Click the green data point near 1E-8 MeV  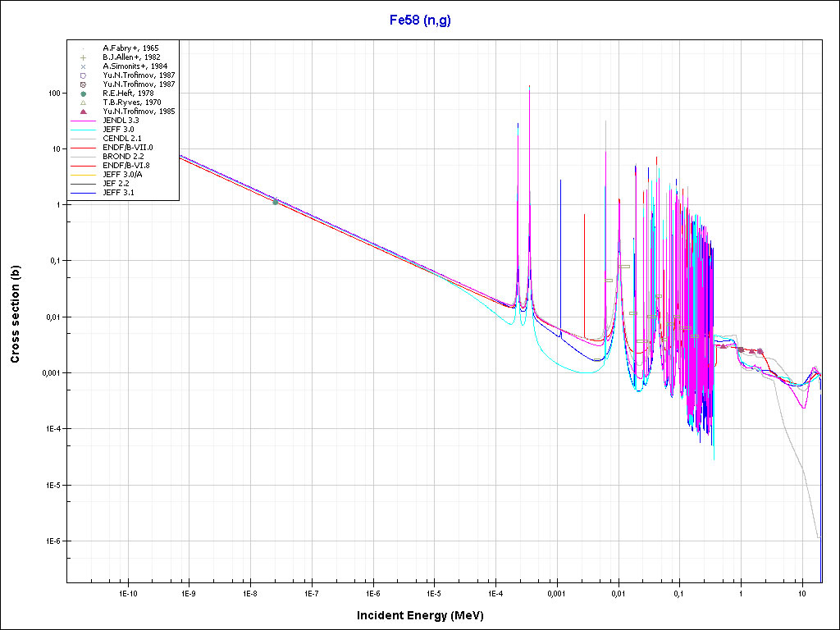click(276, 201)
